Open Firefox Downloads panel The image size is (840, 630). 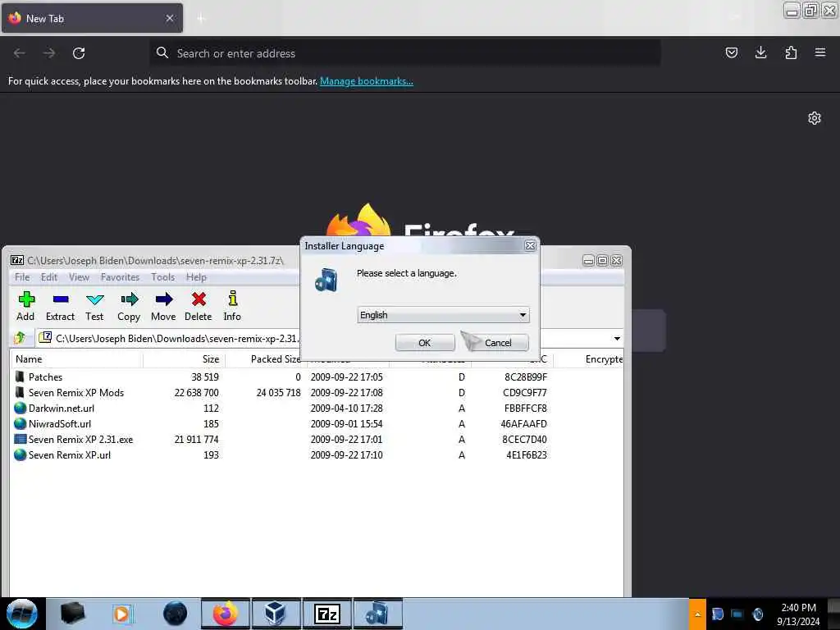[760, 52]
